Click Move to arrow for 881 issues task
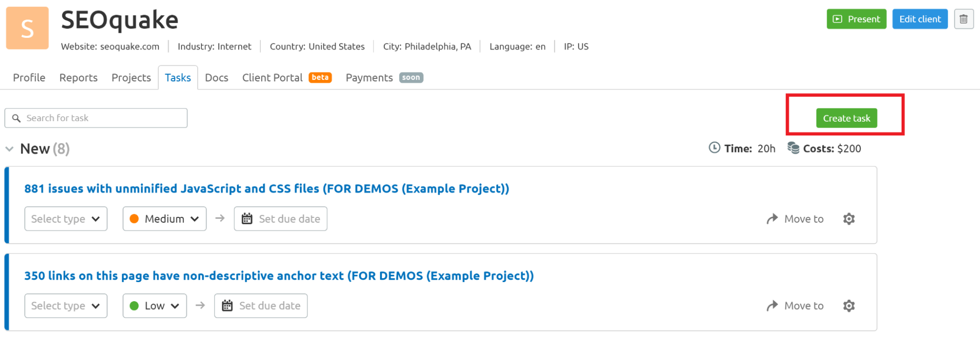Viewport: 980px width, 337px height. click(773, 219)
